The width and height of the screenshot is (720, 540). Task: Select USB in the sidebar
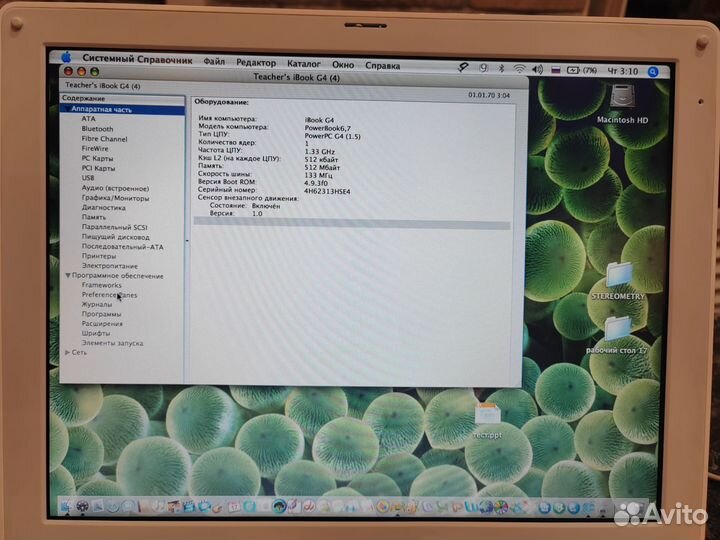coord(88,178)
